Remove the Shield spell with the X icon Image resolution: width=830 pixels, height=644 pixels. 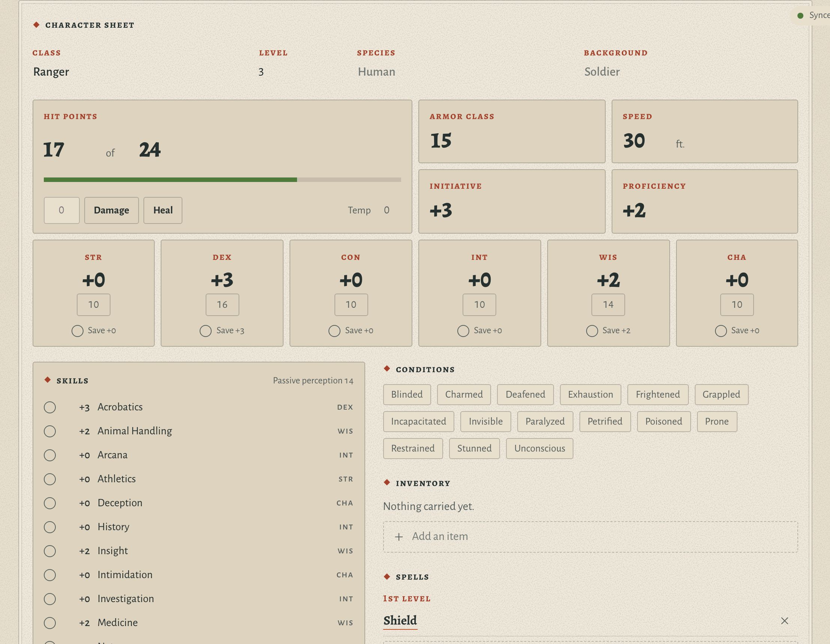[784, 620]
